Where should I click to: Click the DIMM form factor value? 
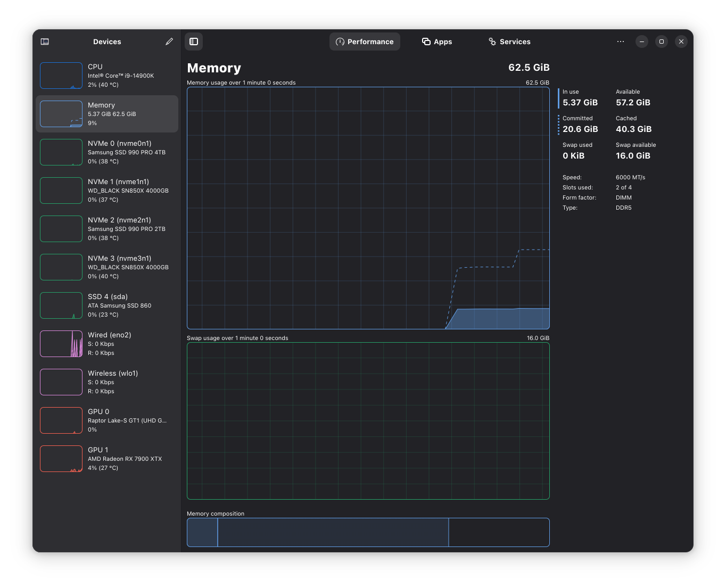(x=624, y=197)
